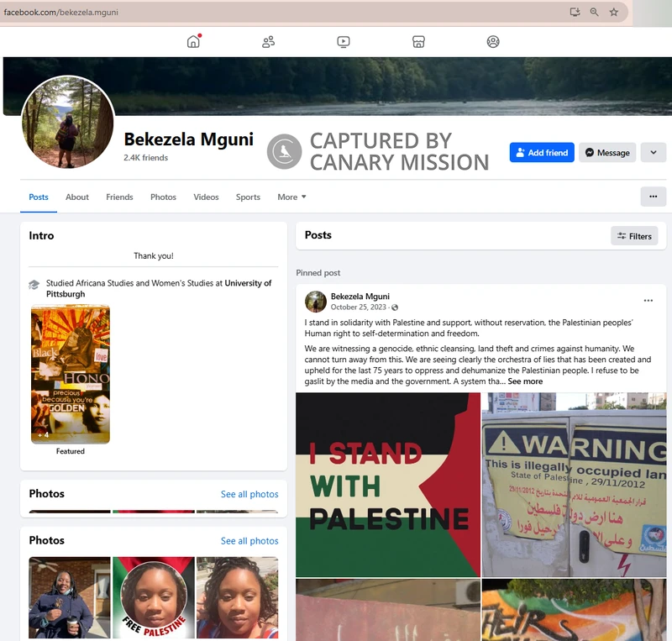Click the 'Pinned post' label
This screenshot has width=672, height=641.
coord(318,273)
